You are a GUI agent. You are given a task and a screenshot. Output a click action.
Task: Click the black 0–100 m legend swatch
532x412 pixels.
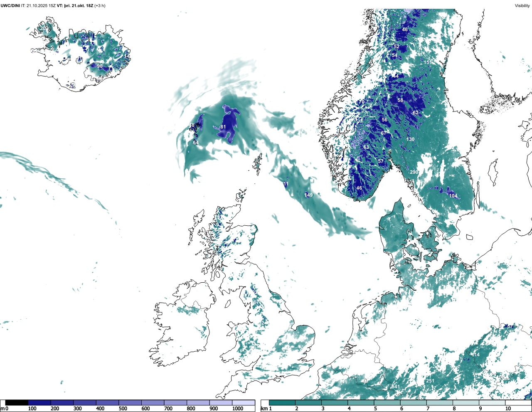pyautogui.click(x=17, y=402)
